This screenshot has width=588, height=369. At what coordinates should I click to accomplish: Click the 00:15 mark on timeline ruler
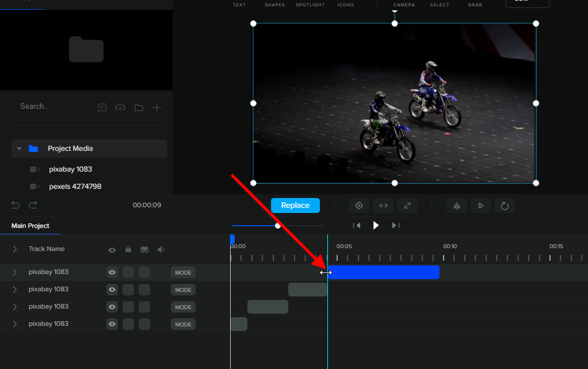click(556, 246)
